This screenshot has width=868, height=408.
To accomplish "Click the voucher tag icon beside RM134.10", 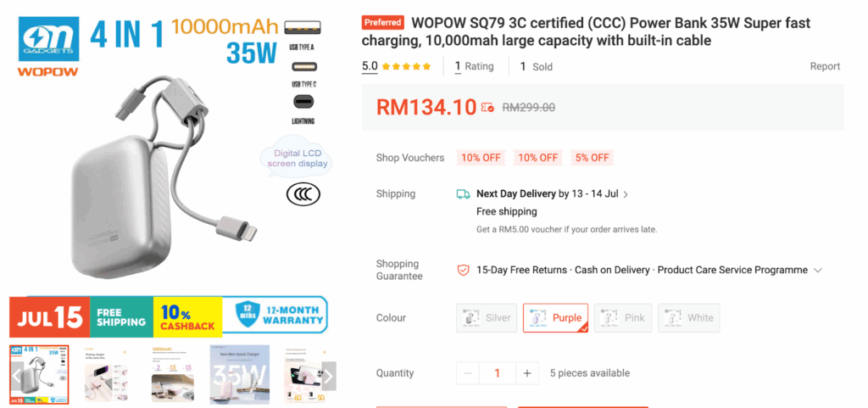I will click(487, 108).
